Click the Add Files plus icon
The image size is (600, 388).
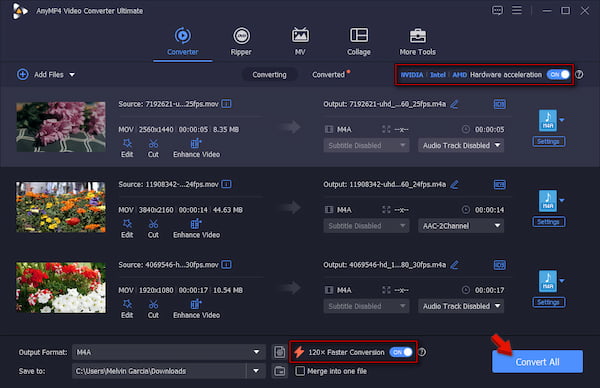pyautogui.click(x=23, y=74)
